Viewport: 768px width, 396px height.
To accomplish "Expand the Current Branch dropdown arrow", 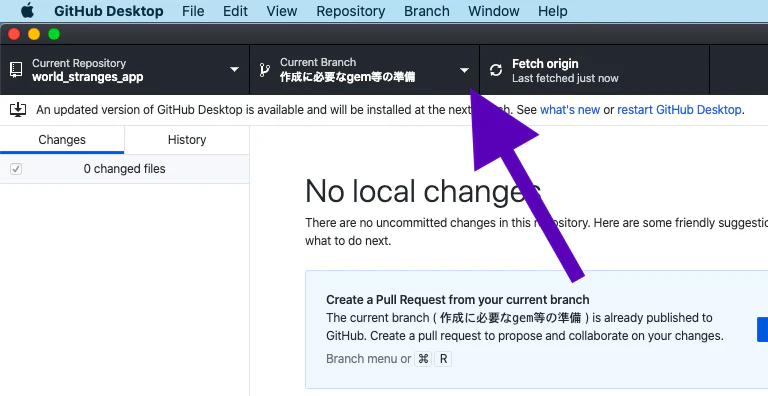I will (464, 70).
